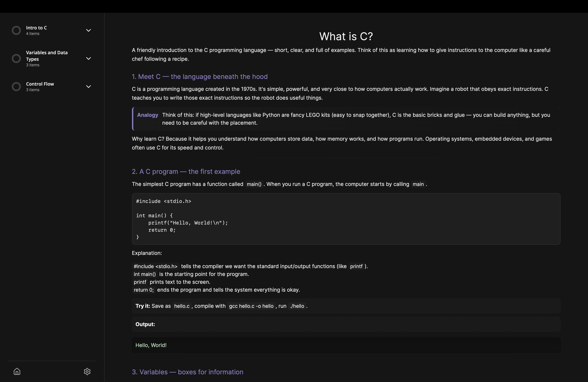Open the Control Flow module title
Viewport: 588px width, 382px height.
(40, 84)
